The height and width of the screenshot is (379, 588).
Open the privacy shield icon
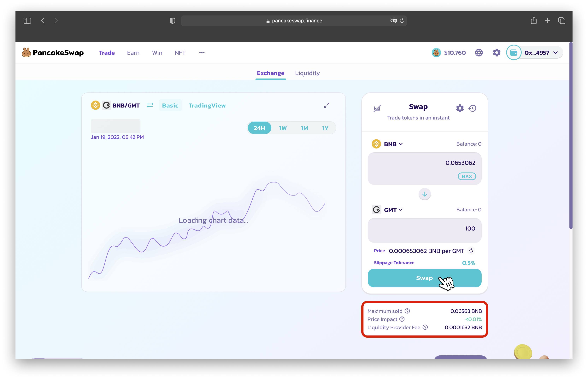coord(172,21)
